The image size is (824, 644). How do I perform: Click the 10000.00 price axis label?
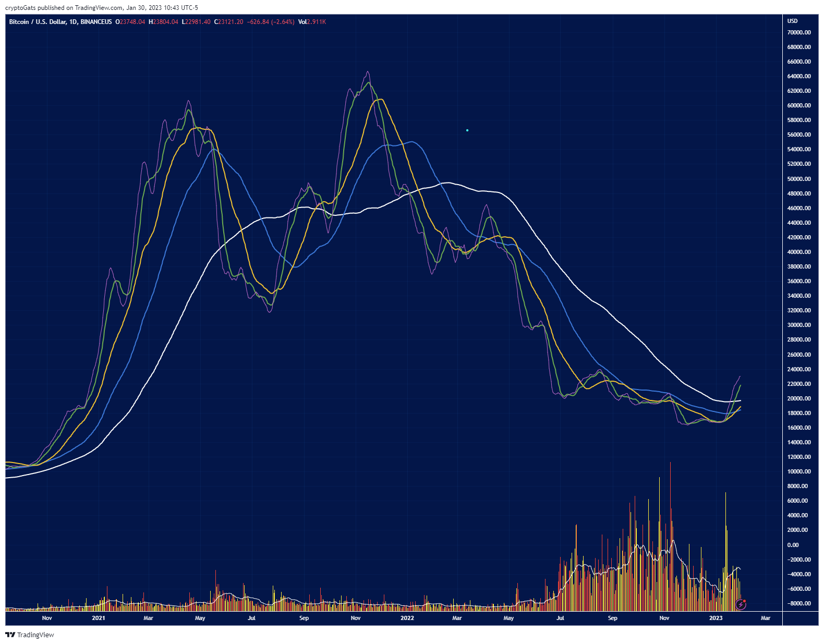(x=799, y=471)
